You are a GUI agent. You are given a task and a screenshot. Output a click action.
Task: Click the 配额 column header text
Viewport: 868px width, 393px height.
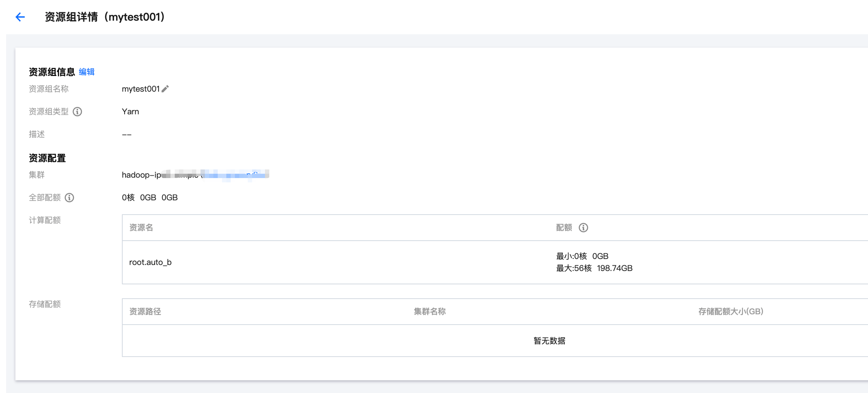pos(564,227)
